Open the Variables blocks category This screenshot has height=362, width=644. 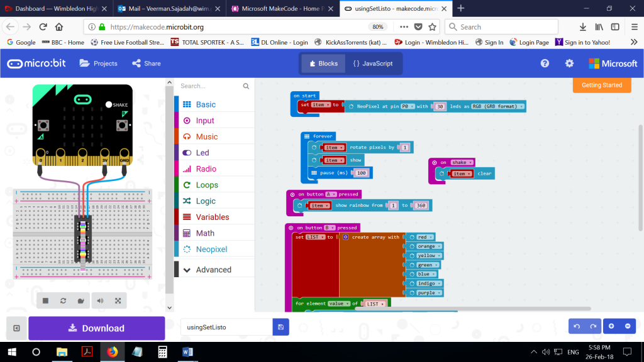pos(214,217)
